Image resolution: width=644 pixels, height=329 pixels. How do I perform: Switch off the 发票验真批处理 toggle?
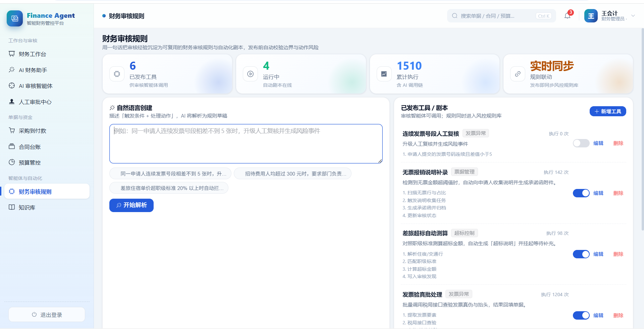pyautogui.click(x=581, y=316)
